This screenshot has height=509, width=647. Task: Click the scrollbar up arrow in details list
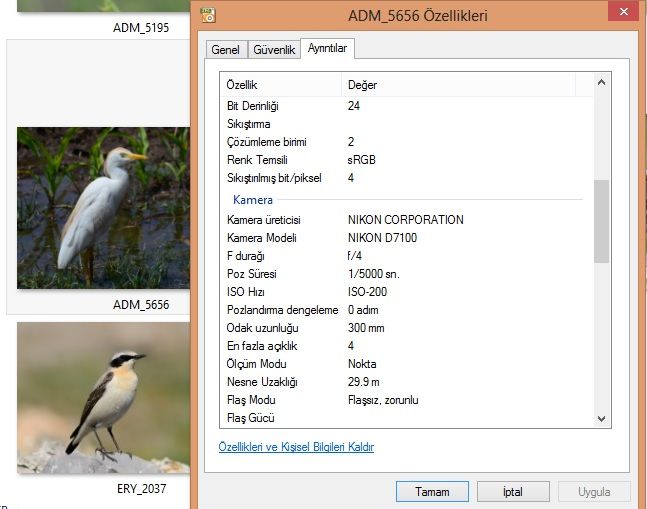pyautogui.click(x=601, y=84)
